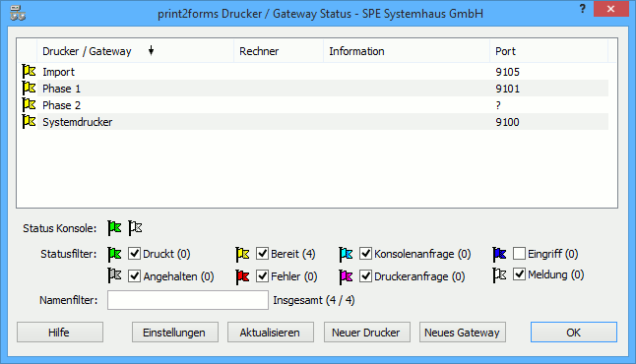Screen dimensions: 636x364
Task: Click the green Status Konsole flag
Action: 114,228
